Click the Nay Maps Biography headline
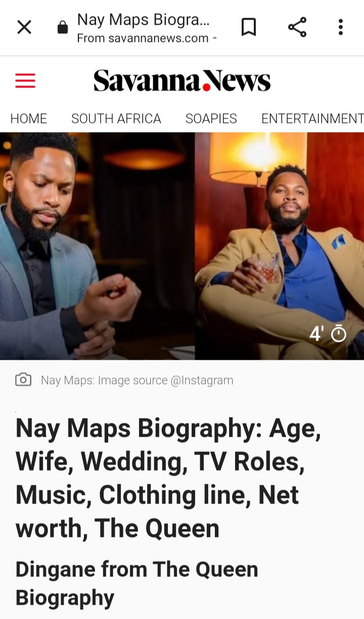This screenshot has height=619, width=364. pyautogui.click(x=168, y=478)
